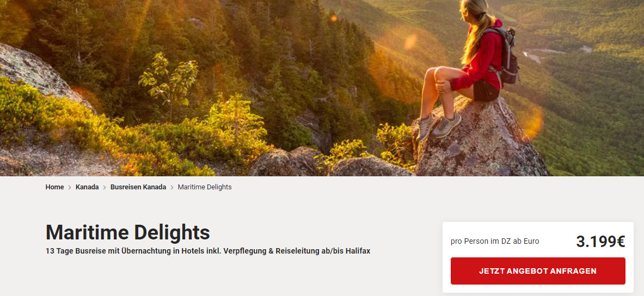The image size is (644, 296).
Task: Click the hiker's gray hiking shoes
Action: click(x=438, y=125)
